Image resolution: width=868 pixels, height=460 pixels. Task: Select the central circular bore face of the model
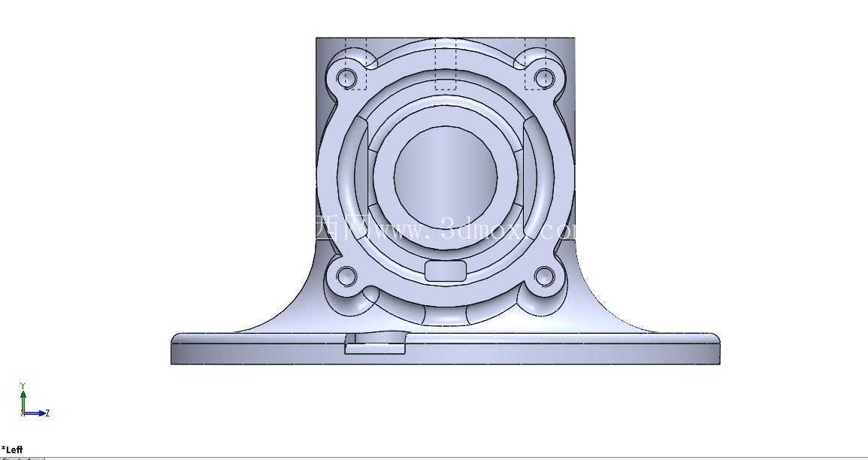446,177
